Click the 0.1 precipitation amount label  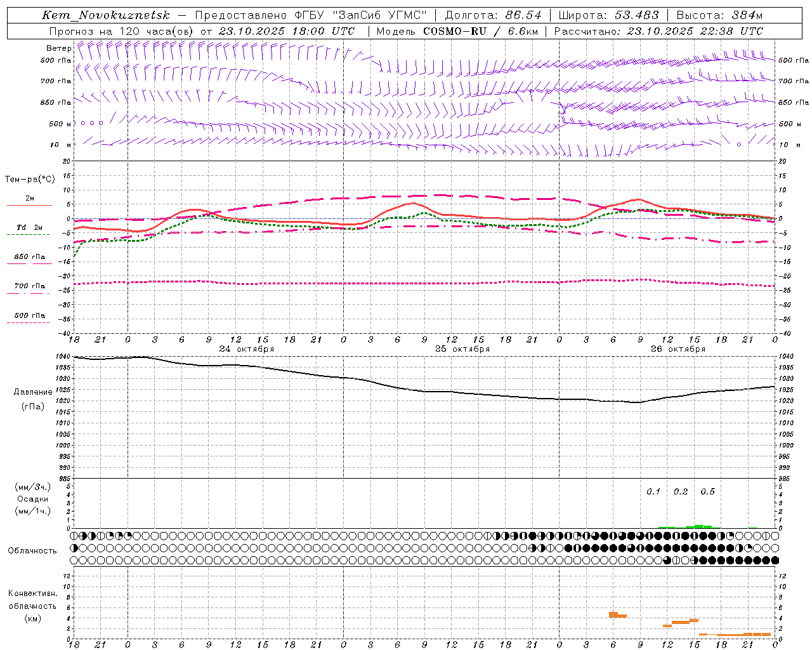(653, 491)
